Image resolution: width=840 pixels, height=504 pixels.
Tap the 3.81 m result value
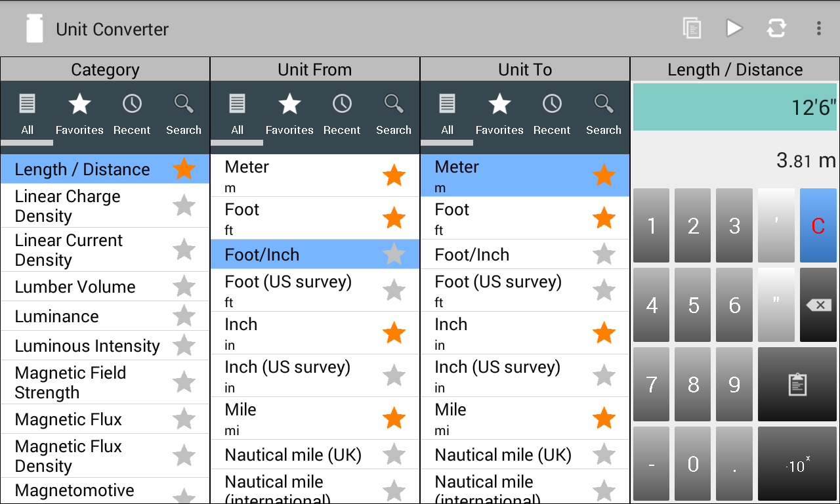click(x=806, y=159)
